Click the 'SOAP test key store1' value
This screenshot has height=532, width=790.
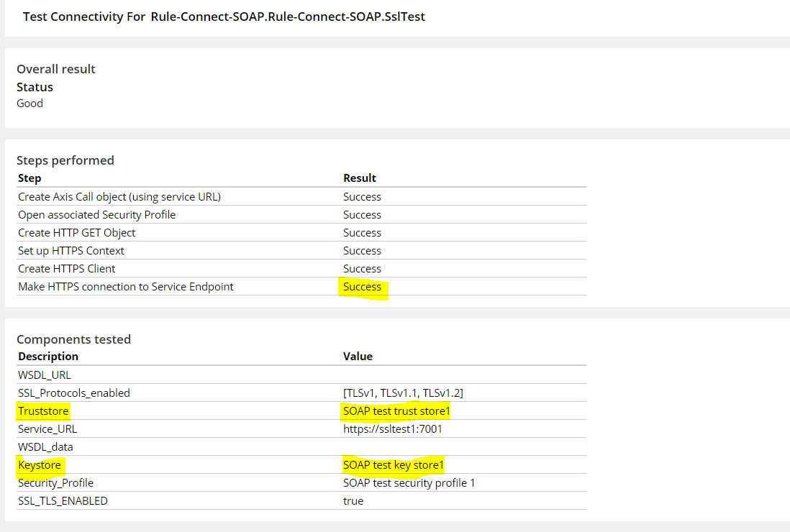394,465
